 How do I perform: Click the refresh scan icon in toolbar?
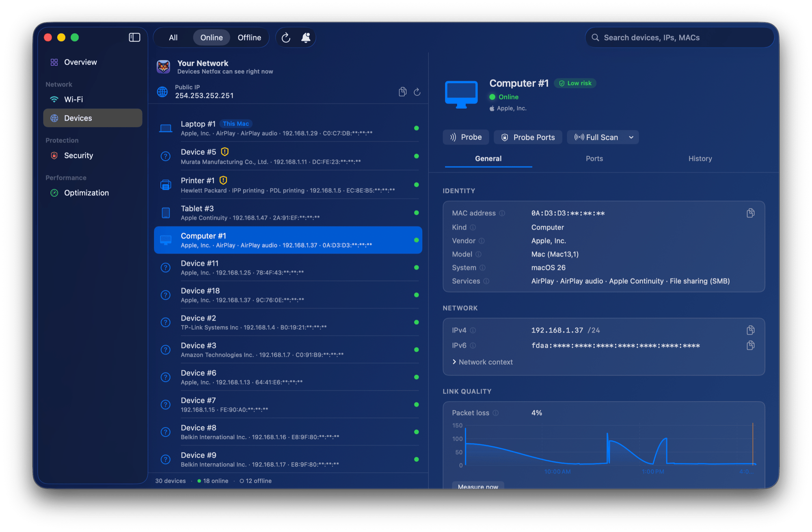(286, 37)
